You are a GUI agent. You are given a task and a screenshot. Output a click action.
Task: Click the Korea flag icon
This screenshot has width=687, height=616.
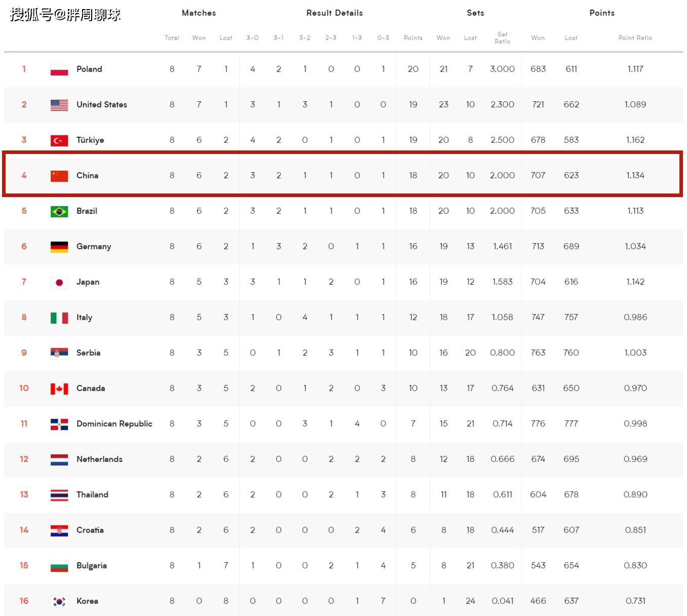(x=59, y=601)
